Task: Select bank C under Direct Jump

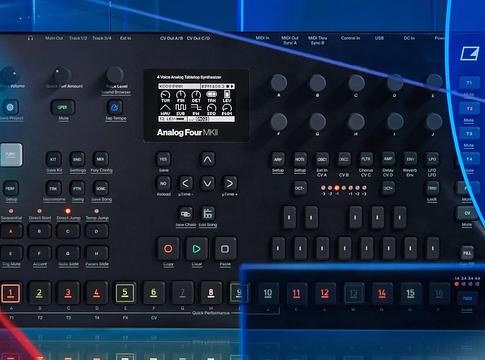Action: (x=68, y=231)
